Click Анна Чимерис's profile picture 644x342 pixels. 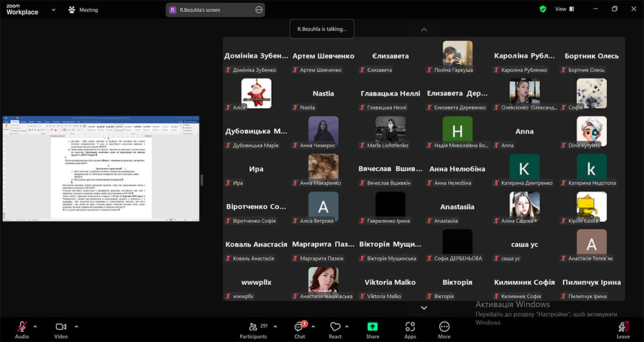[x=323, y=129]
